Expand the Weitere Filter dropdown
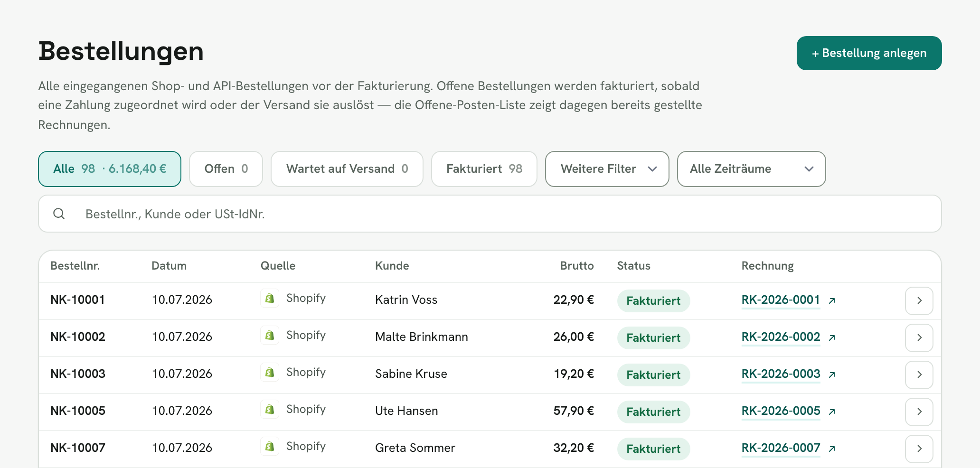The width and height of the screenshot is (980, 468). [607, 169]
